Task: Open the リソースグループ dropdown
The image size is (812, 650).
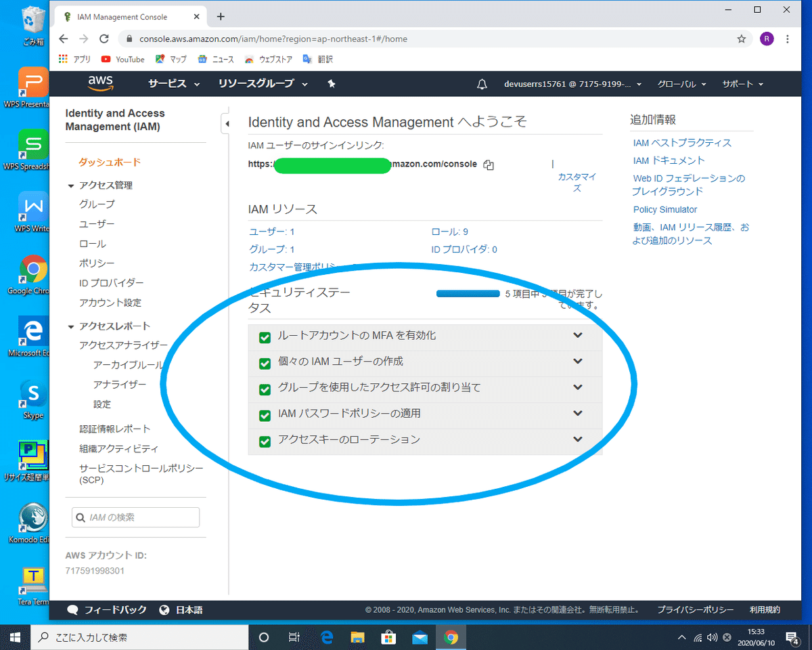Action: pos(263,84)
